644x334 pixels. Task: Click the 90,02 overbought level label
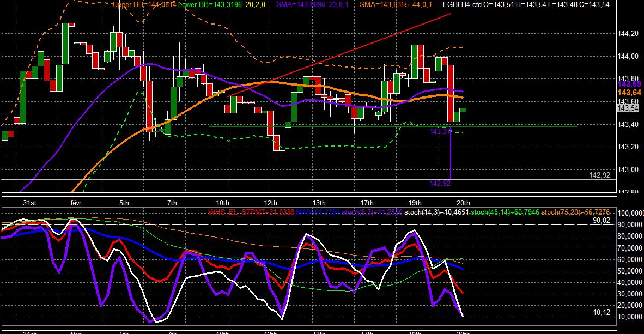(602, 221)
